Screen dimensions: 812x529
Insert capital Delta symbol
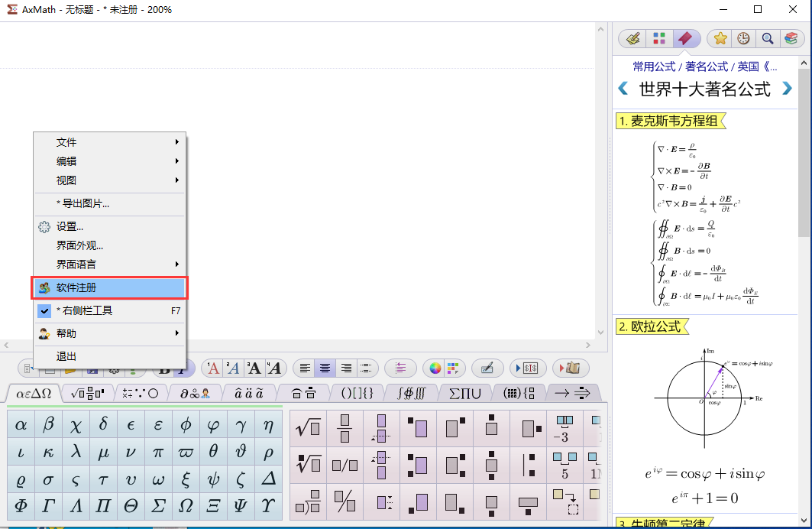(x=267, y=479)
